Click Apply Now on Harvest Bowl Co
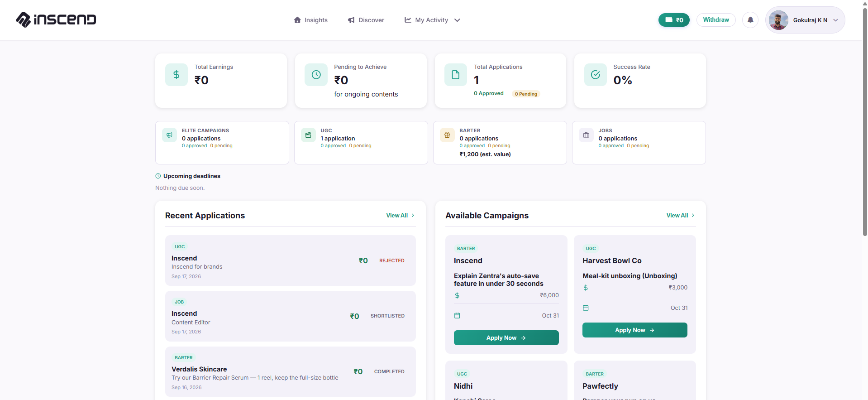The image size is (868, 400). pos(634,330)
